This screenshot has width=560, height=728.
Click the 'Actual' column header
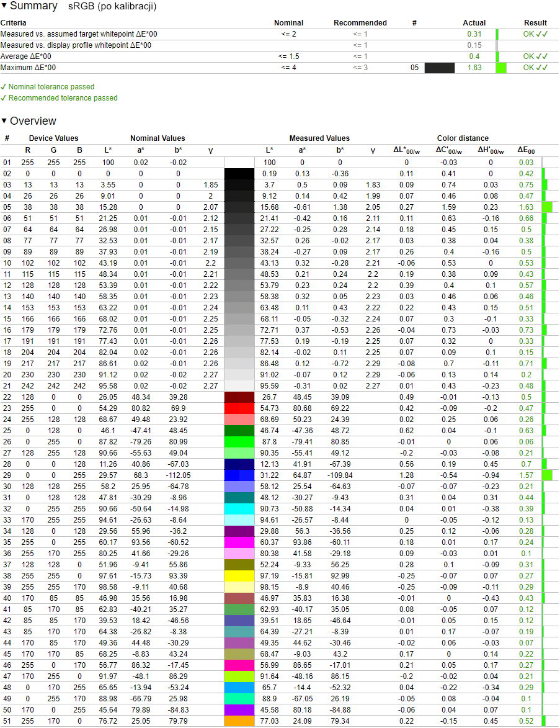tap(474, 23)
